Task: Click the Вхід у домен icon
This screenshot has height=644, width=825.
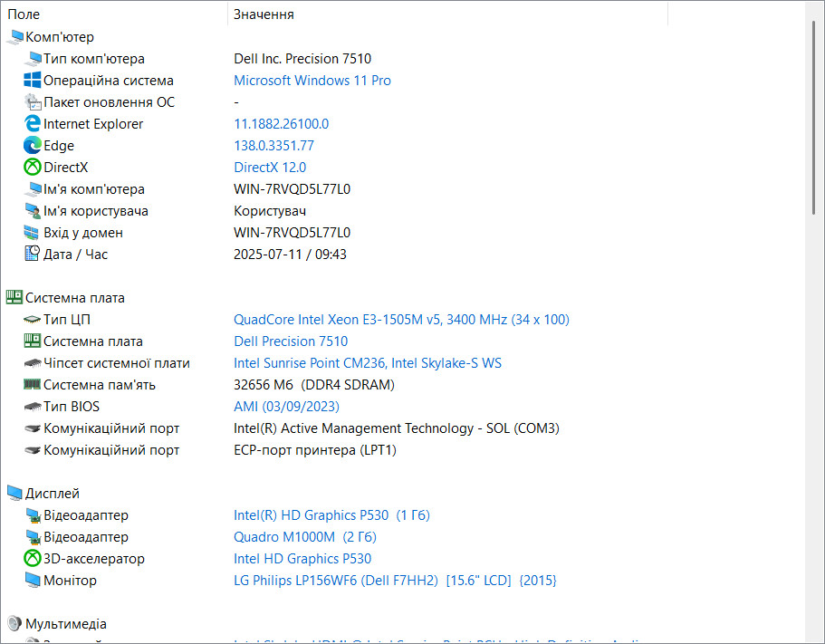Action: click(x=32, y=233)
